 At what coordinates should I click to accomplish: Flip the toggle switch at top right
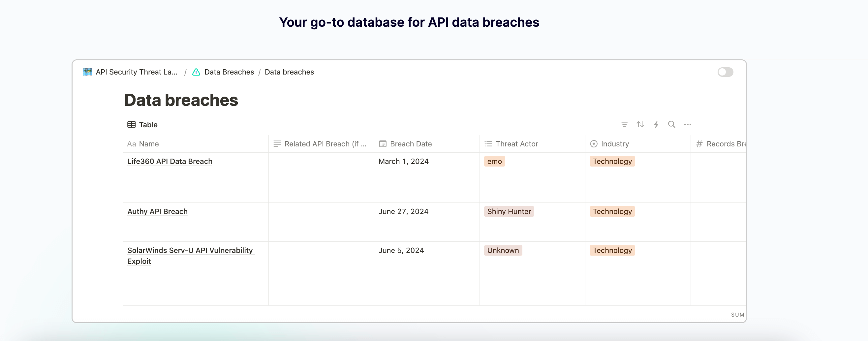[x=725, y=72]
